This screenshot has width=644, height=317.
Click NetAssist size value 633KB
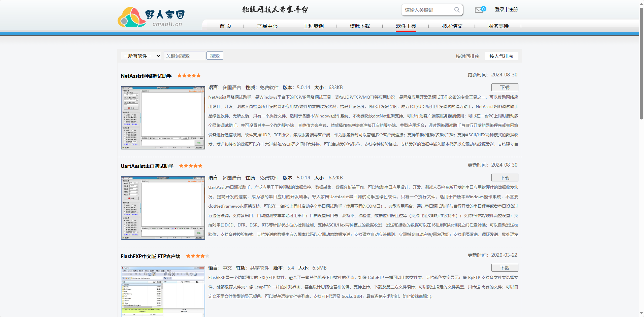pos(335,87)
